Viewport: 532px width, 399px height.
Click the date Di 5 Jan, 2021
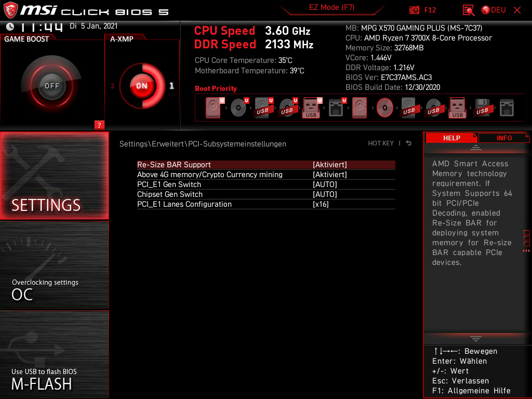pos(94,26)
